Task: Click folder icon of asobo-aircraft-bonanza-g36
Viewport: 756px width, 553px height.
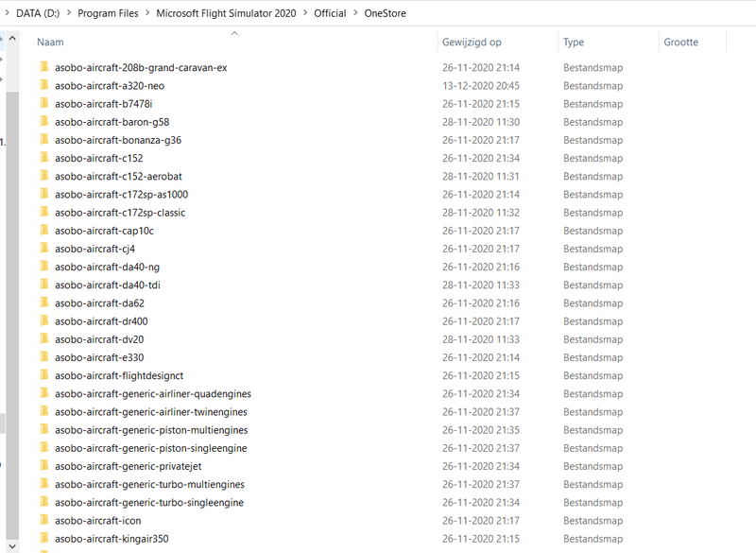Action: coord(44,140)
